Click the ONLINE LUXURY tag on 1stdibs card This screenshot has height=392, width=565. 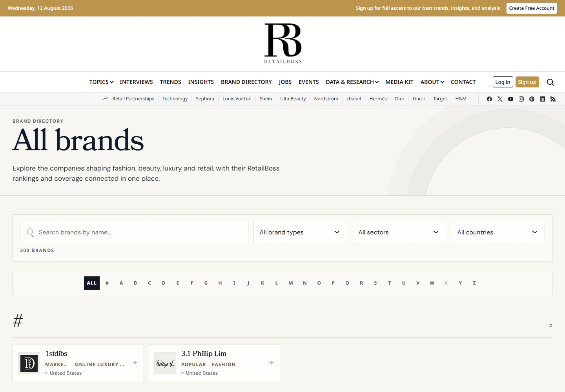point(100,365)
